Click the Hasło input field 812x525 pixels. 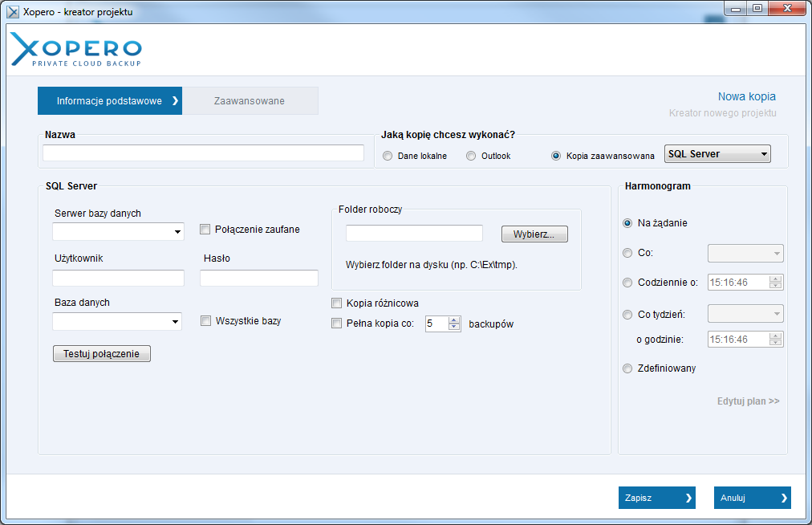pos(259,278)
